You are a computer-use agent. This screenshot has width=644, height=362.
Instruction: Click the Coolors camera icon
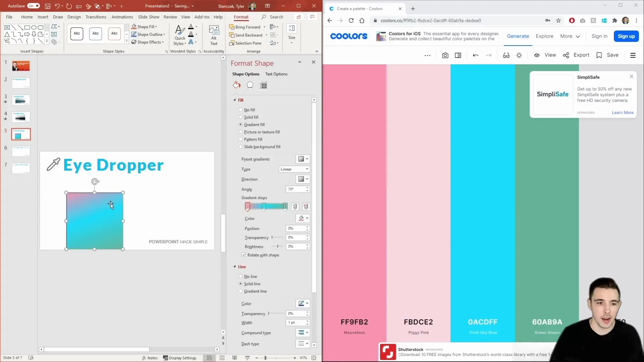[445, 55]
